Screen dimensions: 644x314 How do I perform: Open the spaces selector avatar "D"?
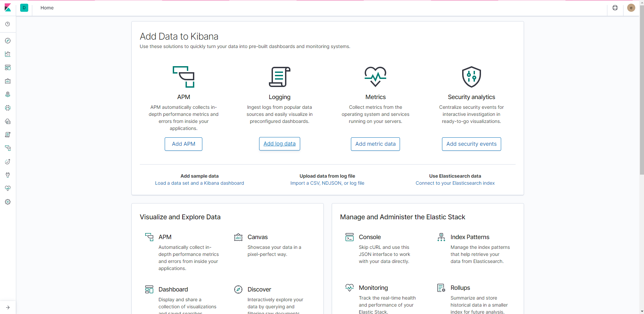(24, 8)
